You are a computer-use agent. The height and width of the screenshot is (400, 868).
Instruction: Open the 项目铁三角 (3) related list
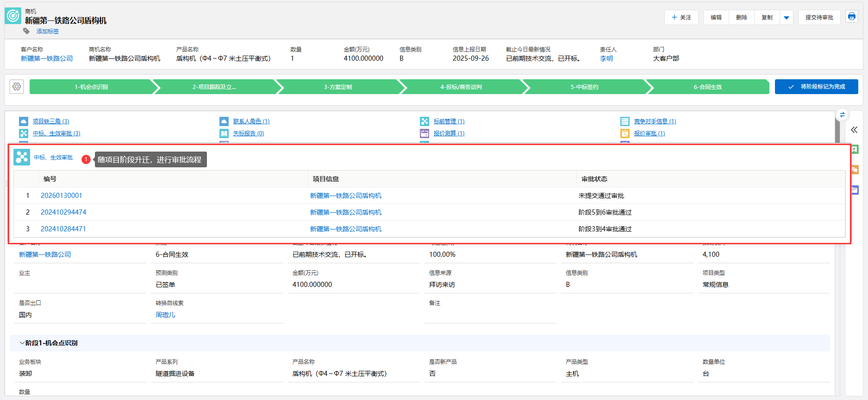[51, 121]
